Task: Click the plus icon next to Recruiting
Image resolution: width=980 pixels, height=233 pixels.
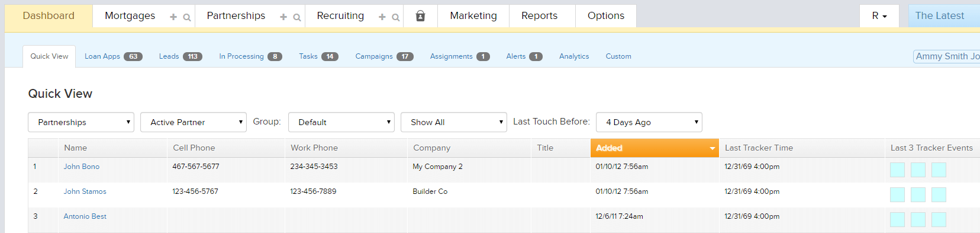Action: [382, 17]
